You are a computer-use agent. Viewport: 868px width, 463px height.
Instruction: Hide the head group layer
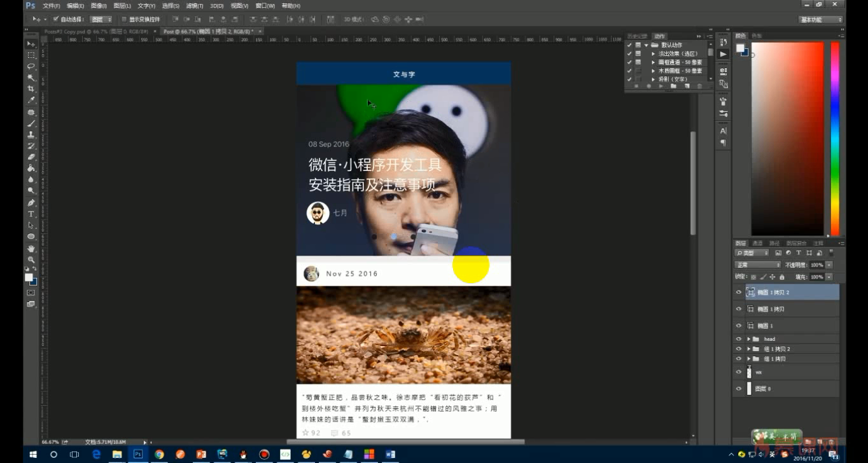pos(739,339)
